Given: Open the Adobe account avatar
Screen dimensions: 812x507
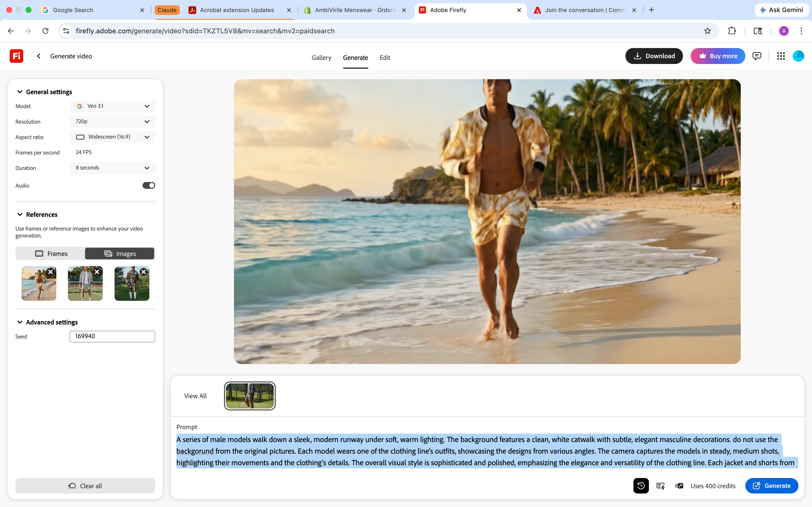Looking at the screenshot, I should [798, 56].
